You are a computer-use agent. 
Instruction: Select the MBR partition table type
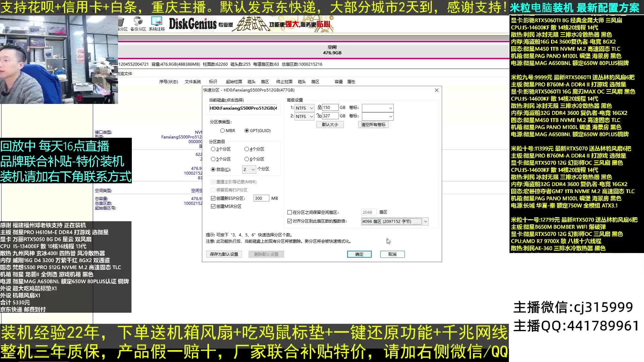click(x=223, y=130)
